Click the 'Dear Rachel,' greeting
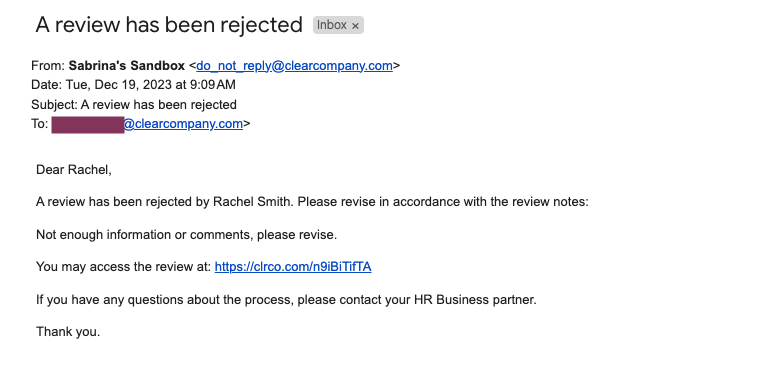The width and height of the screenshot is (761, 372). [74, 170]
